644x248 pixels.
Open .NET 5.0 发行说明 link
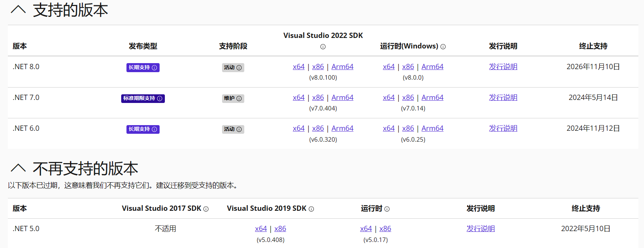coord(481,228)
